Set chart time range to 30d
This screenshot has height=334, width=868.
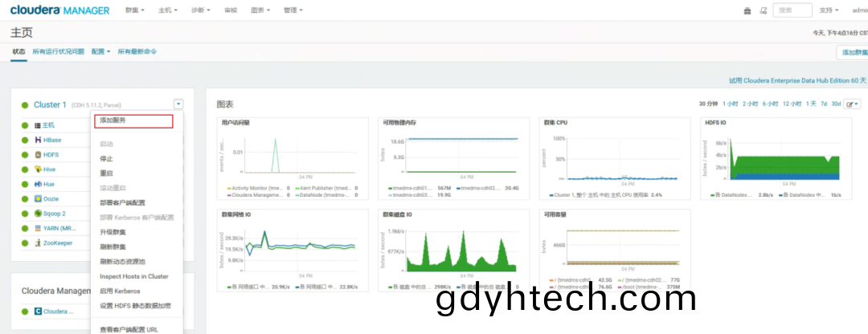pyautogui.click(x=836, y=104)
